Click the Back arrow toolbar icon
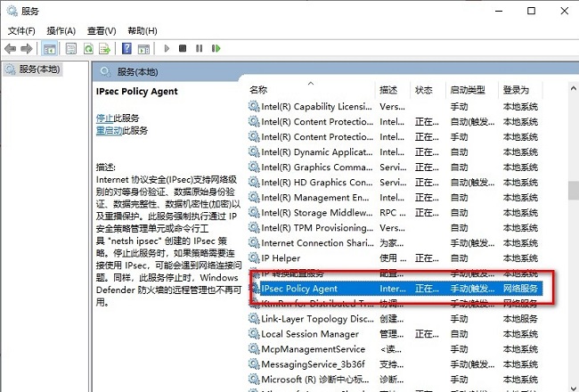 point(10,48)
